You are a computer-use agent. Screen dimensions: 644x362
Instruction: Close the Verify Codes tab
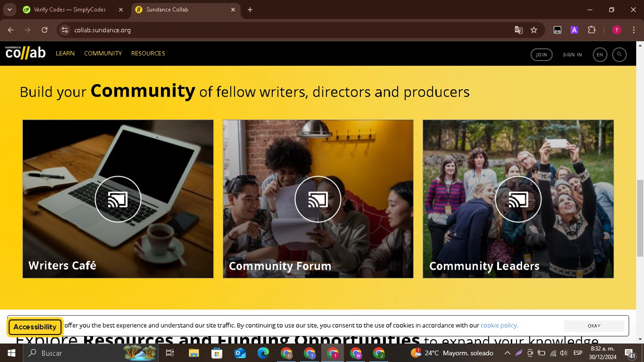(x=121, y=9)
